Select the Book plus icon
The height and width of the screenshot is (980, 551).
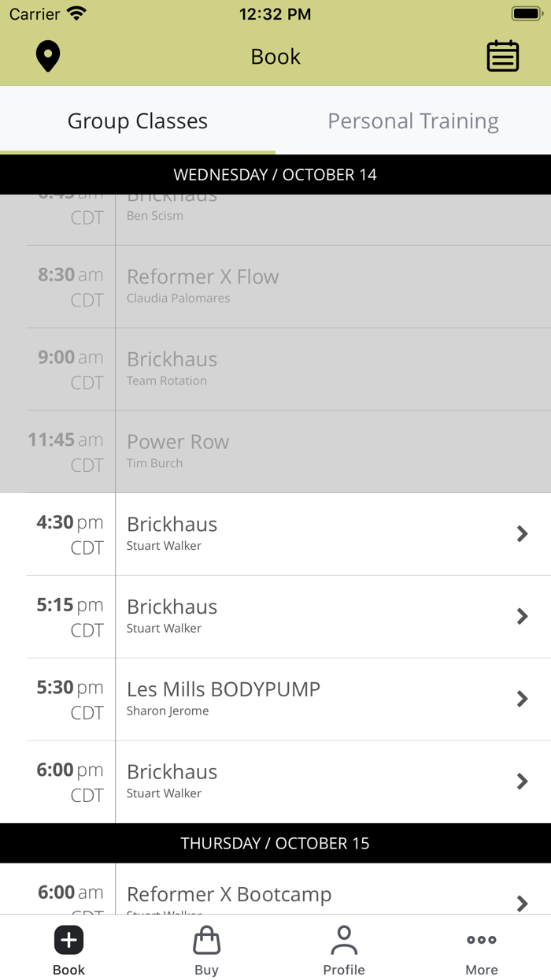tap(68, 940)
